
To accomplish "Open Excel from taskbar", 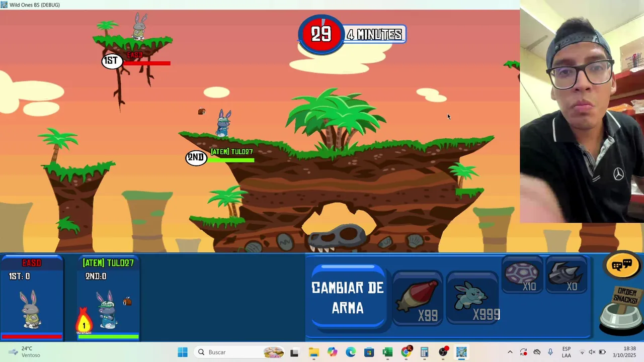I will [x=387, y=352].
